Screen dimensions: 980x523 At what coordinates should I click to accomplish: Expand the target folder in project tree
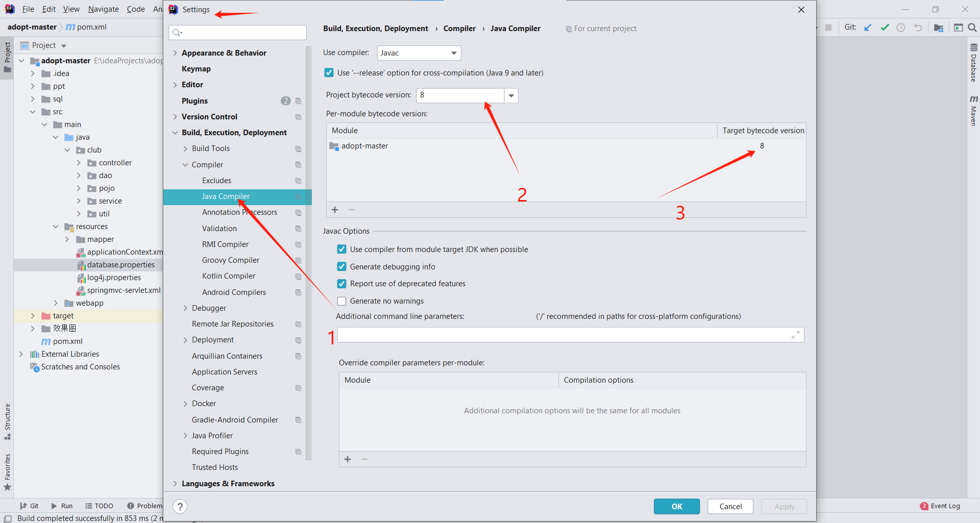click(x=33, y=316)
